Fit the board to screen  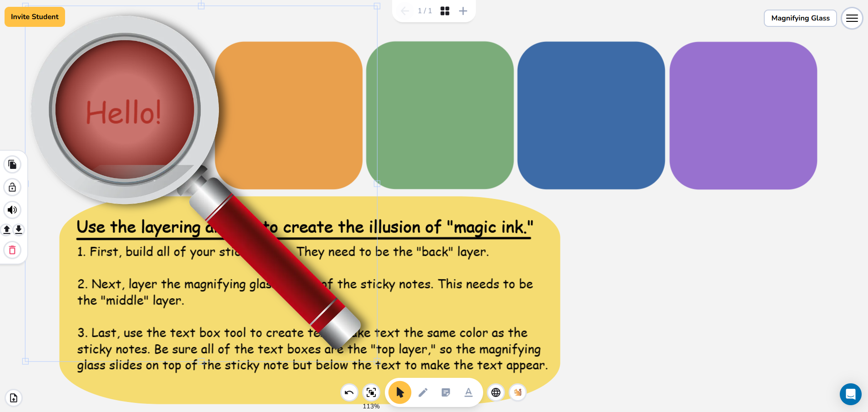[371, 392]
